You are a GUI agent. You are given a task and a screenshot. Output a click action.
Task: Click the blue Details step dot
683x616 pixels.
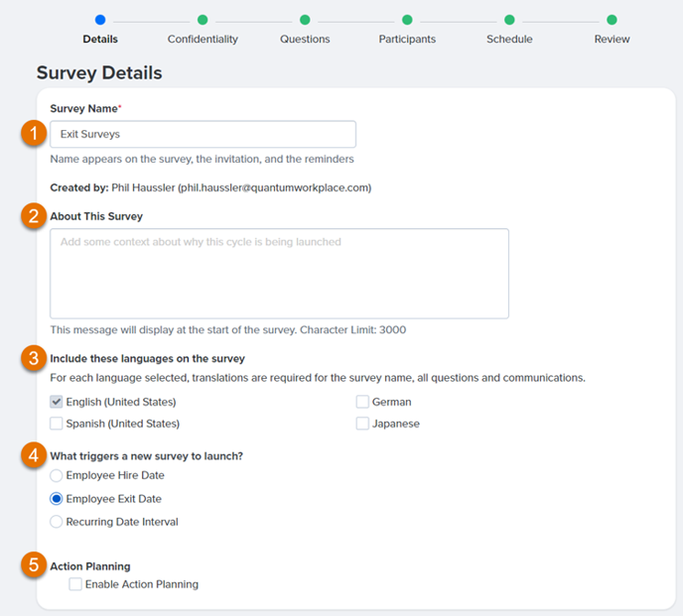pos(100,20)
